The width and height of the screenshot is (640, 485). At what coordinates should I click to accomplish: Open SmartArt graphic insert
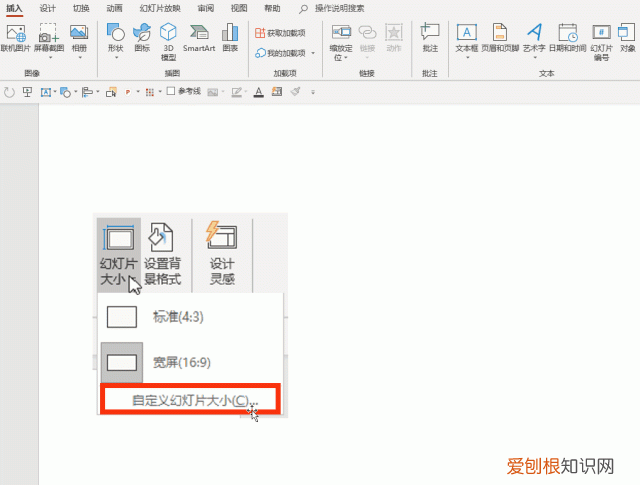tap(199, 38)
